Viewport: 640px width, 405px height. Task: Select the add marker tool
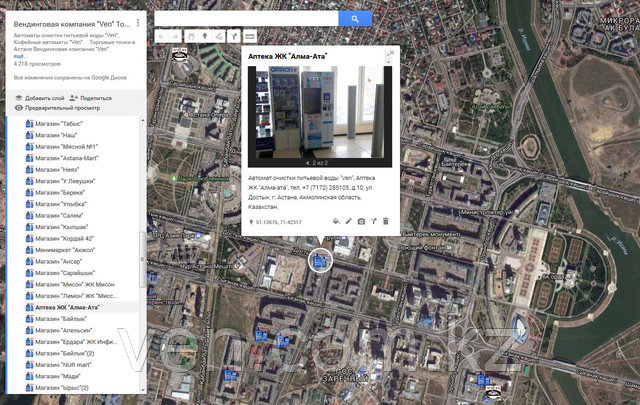205,37
